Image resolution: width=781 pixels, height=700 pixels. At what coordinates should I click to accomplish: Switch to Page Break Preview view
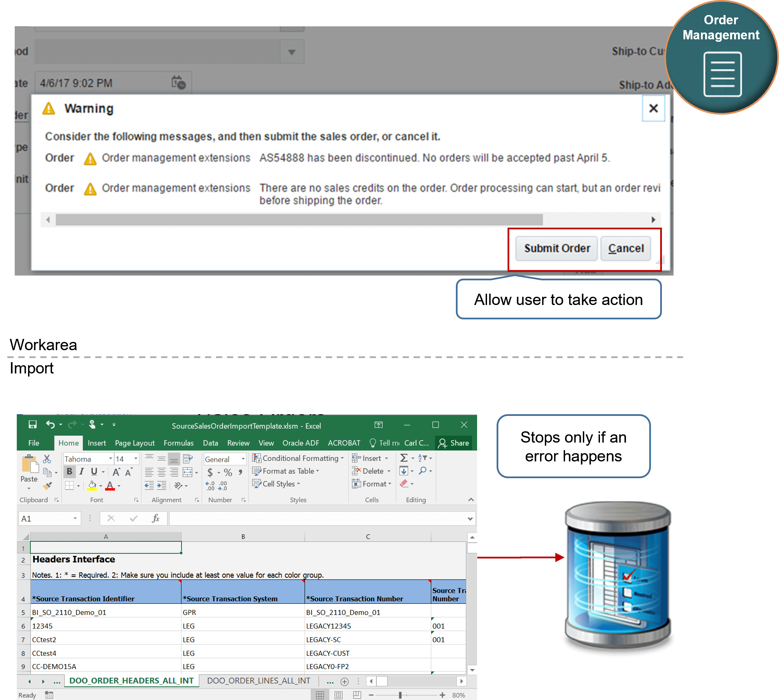click(357, 695)
